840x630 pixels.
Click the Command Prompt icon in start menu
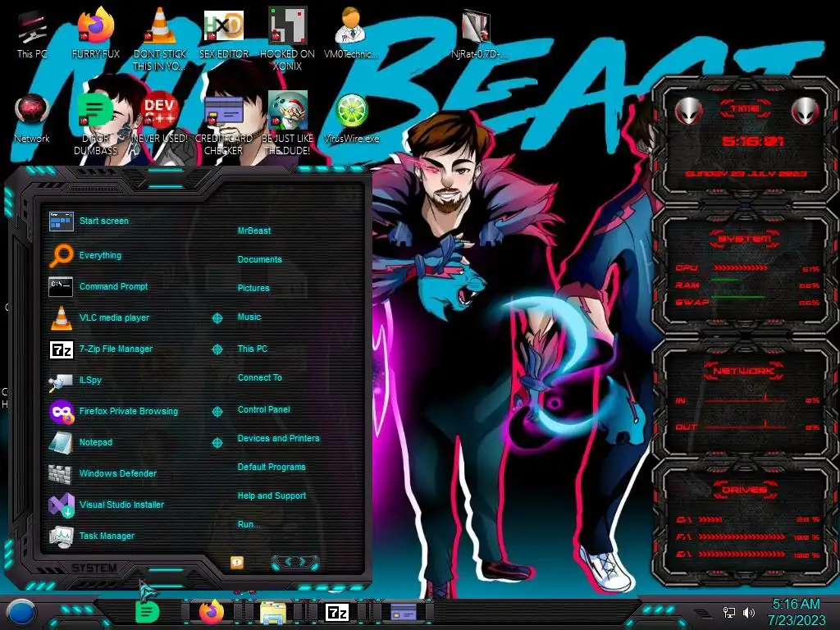(61, 286)
